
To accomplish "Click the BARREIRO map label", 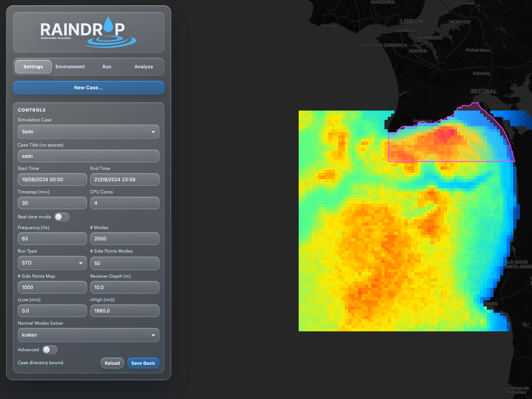I will coord(430,38).
